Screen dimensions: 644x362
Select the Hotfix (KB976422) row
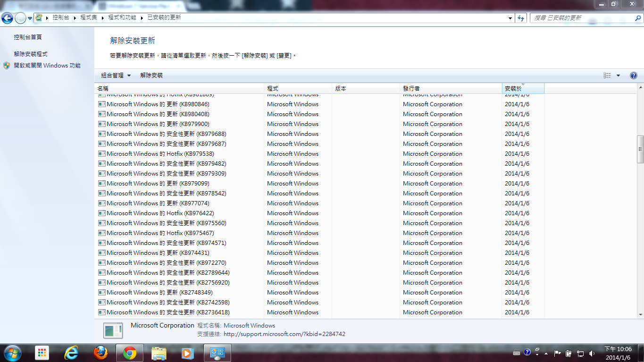click(319, 213)
